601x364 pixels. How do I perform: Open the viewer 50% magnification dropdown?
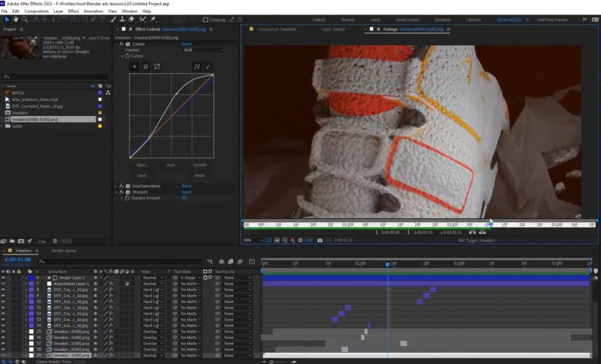pyautogui.click(x=254, y=240)
